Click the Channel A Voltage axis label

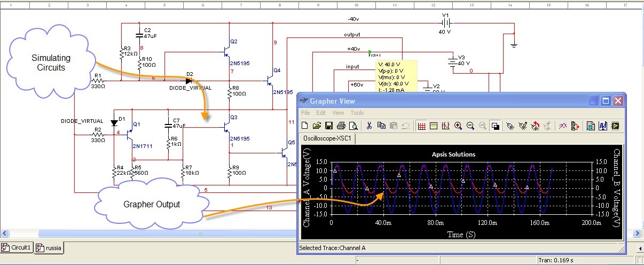tap(307, 188)
